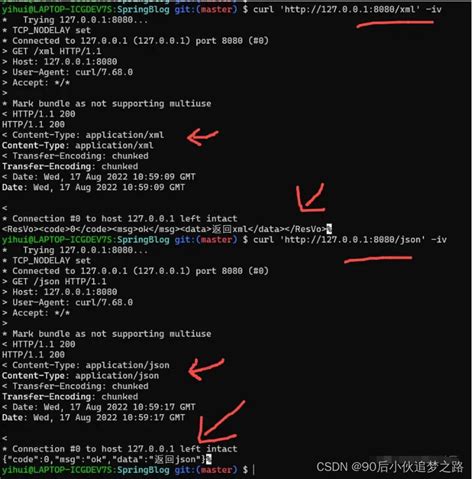Click the red arrow pointing at JSON response
This screenshot has width=474, height=479.
point(221,422)
